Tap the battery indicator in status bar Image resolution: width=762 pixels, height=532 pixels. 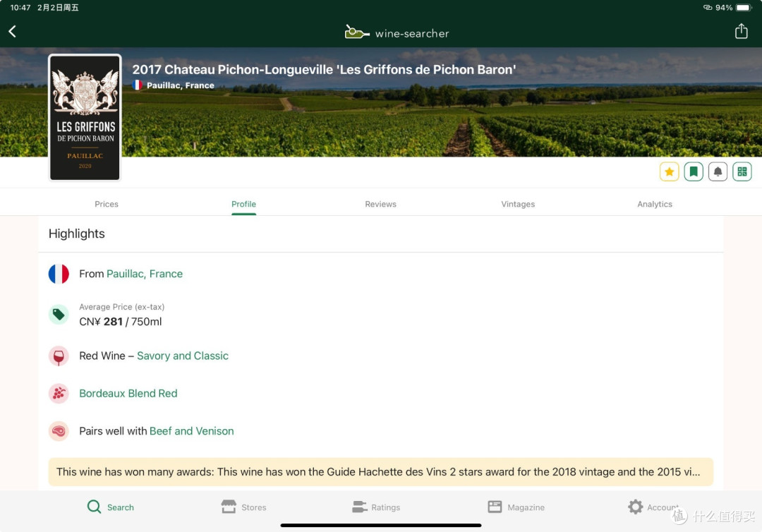pyautogui.click(x=744, y=7)
